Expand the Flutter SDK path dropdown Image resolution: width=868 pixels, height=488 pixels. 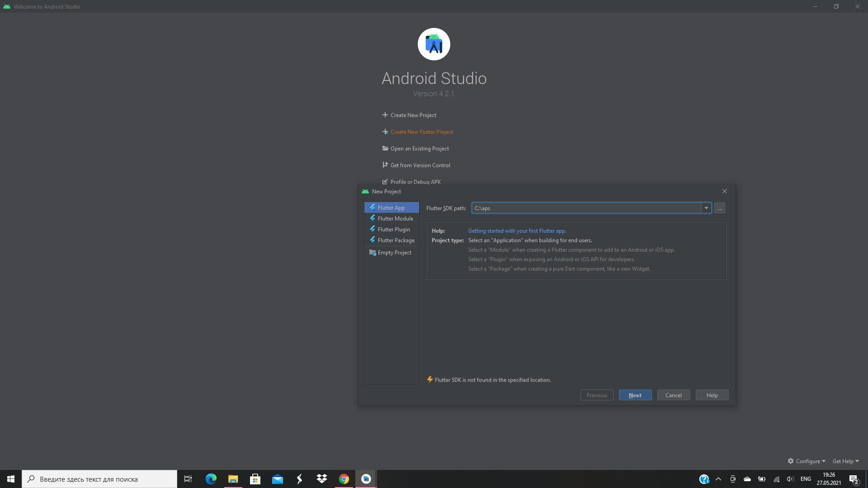pos(706,208)
